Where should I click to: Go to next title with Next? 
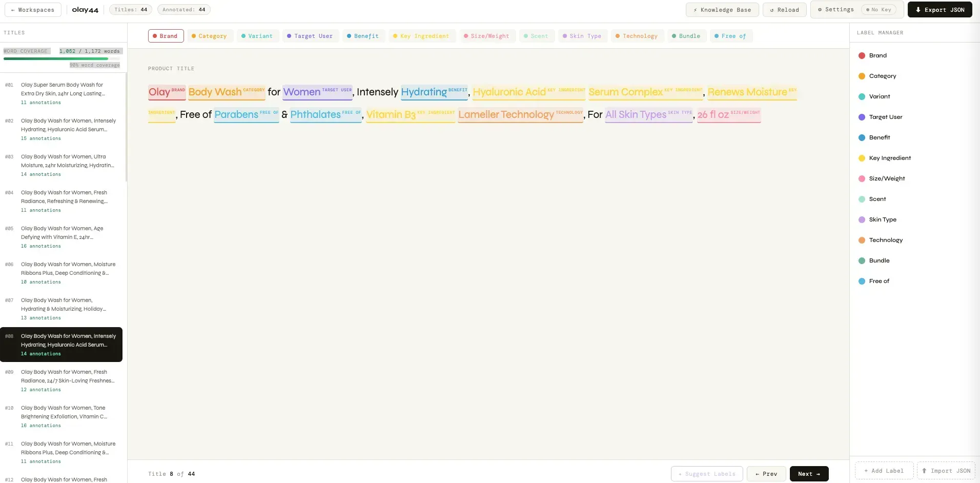[809, 474]
